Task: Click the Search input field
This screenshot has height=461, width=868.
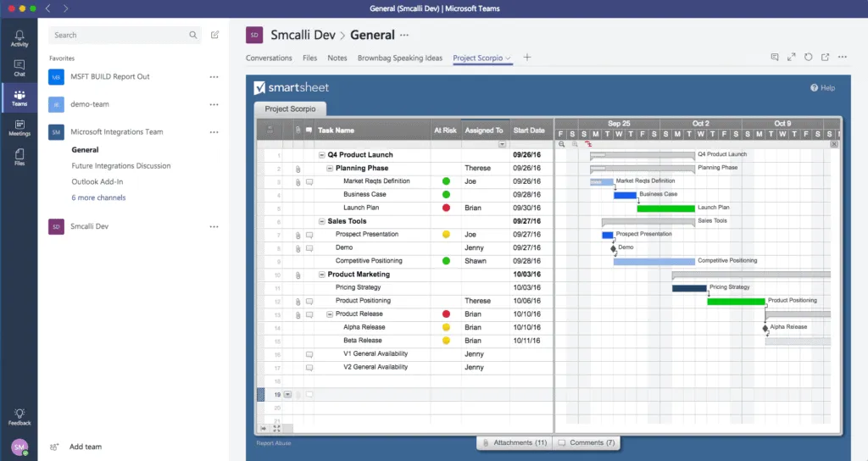Action: pos(119,35)
